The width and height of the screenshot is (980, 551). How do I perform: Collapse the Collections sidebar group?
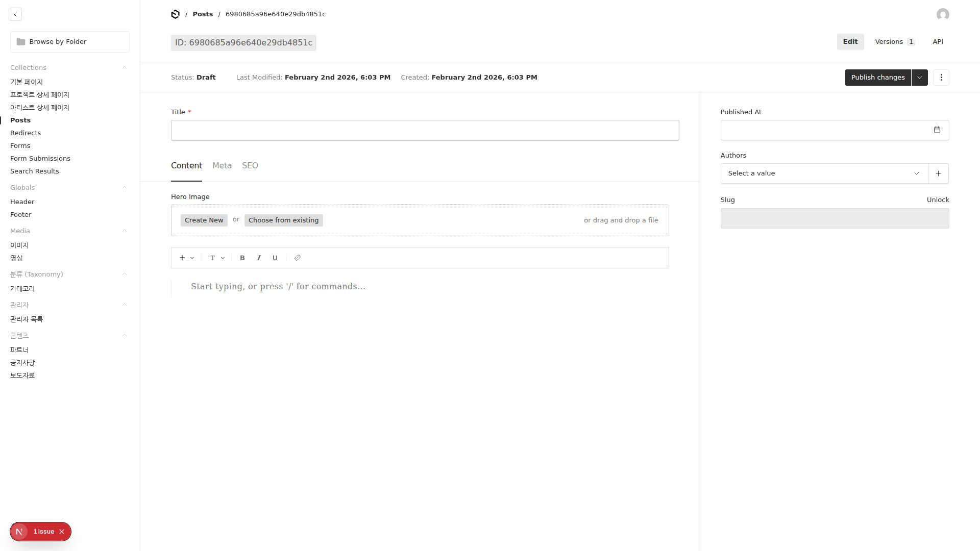click(x=124, y=68)
